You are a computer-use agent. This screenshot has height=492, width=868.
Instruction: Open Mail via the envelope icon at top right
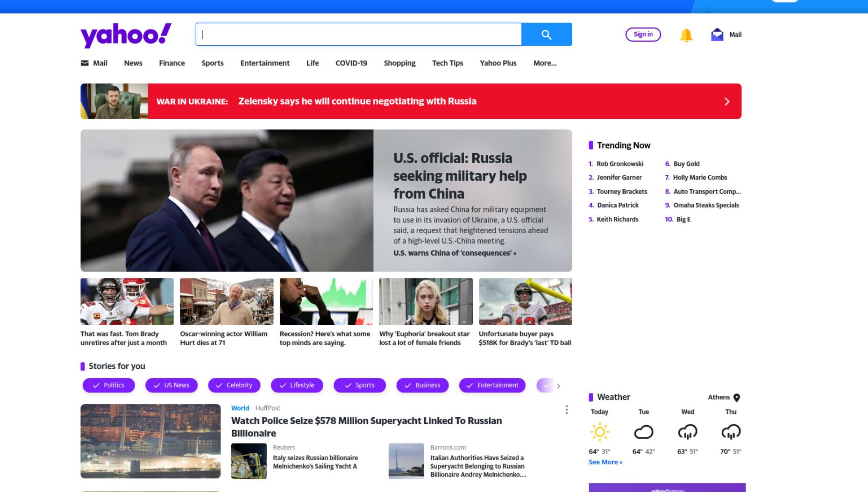(717, 35)
